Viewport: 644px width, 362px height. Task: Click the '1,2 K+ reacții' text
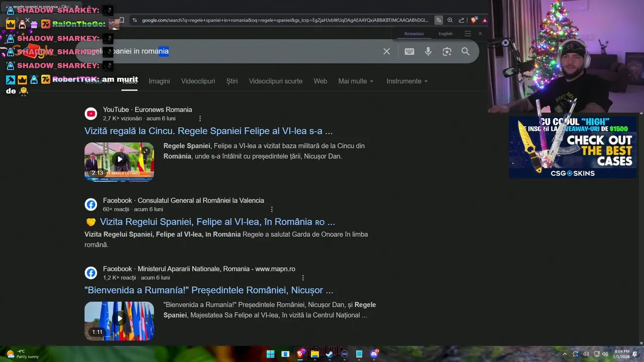coord(119,278)
